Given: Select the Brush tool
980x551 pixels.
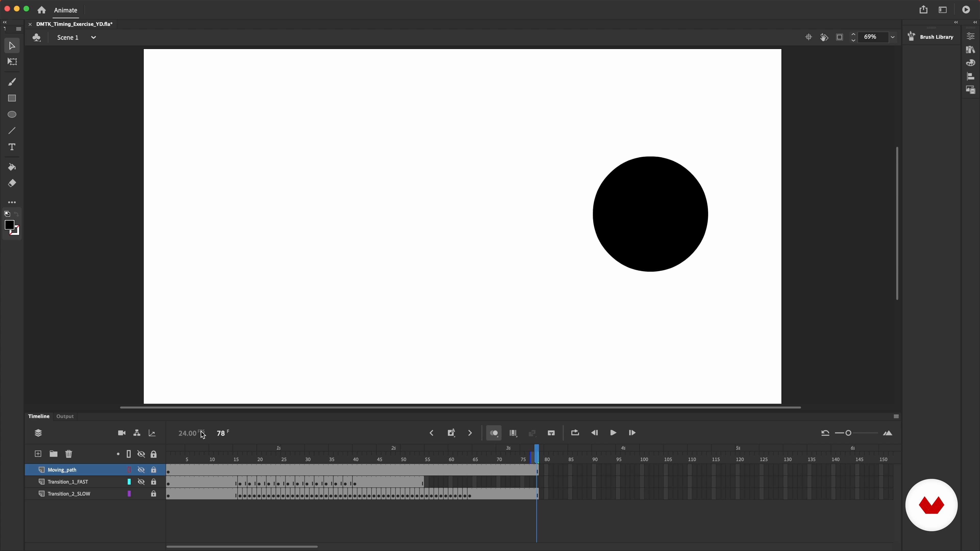Looking at the screenshot, I should [x=12, y=82].
